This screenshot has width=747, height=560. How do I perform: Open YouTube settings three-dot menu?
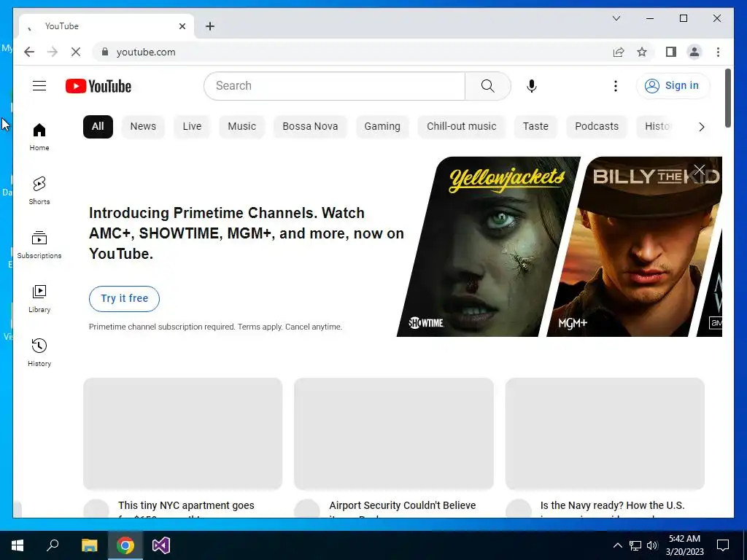coord(616,86)
